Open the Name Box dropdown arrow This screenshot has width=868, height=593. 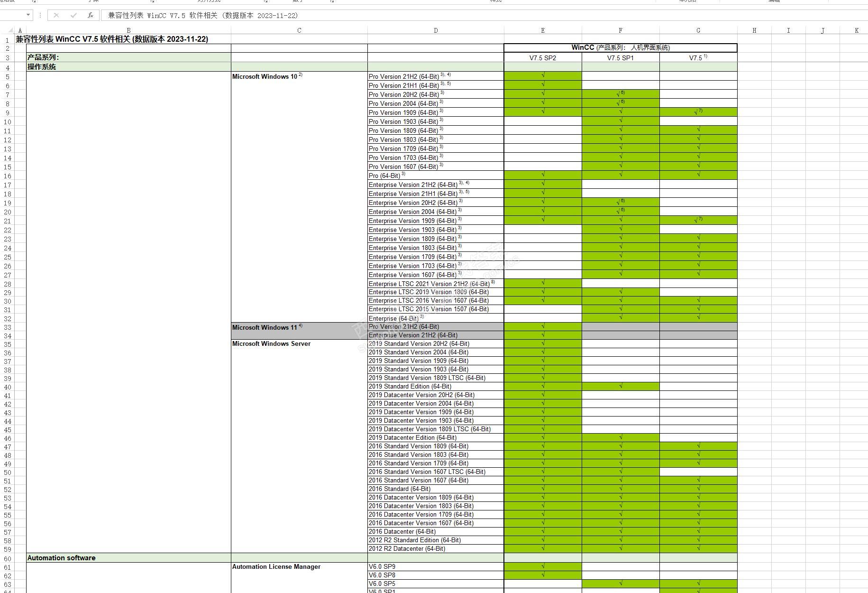(x=28, y=15)
